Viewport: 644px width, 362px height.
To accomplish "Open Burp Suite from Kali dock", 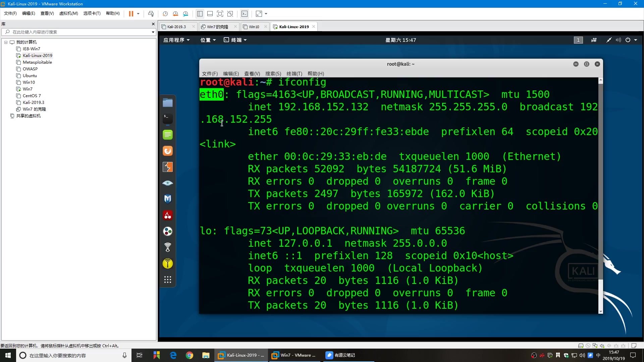I will tap(168, 167).
